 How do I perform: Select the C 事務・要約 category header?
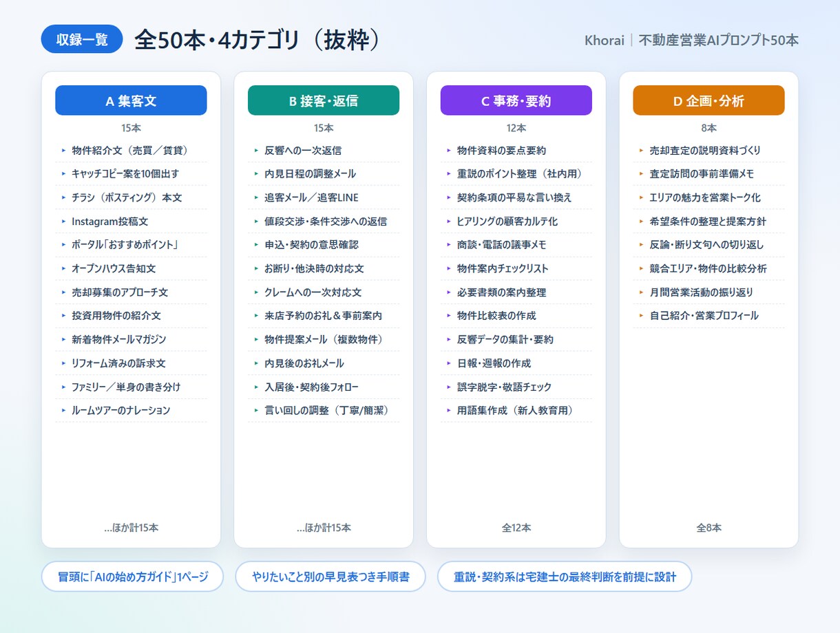pyautogui.click(x=516, y=100)
